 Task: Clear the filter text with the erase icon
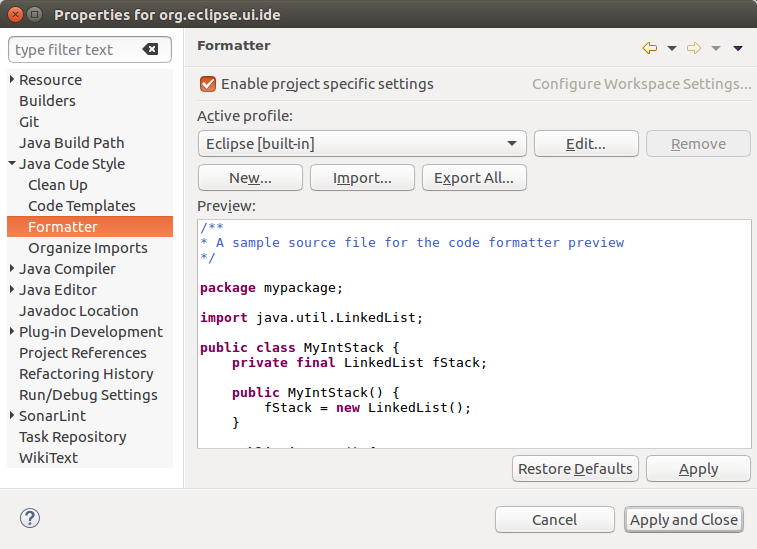click(150, 49)
